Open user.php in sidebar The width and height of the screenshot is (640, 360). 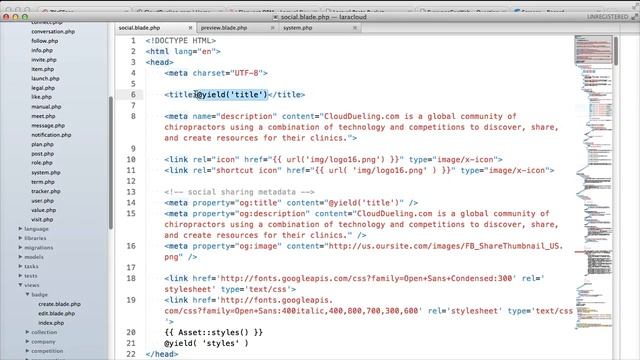coord(42,200)
